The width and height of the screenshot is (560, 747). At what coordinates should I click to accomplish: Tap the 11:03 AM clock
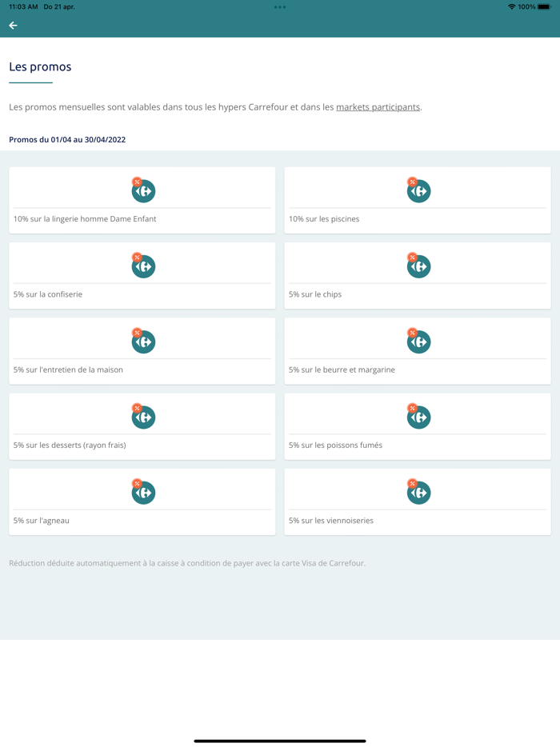tap(23, 6)
